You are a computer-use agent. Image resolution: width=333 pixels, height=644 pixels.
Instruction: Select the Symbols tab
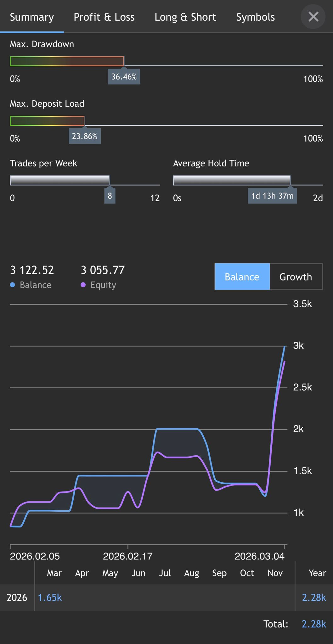pos(255,17)
